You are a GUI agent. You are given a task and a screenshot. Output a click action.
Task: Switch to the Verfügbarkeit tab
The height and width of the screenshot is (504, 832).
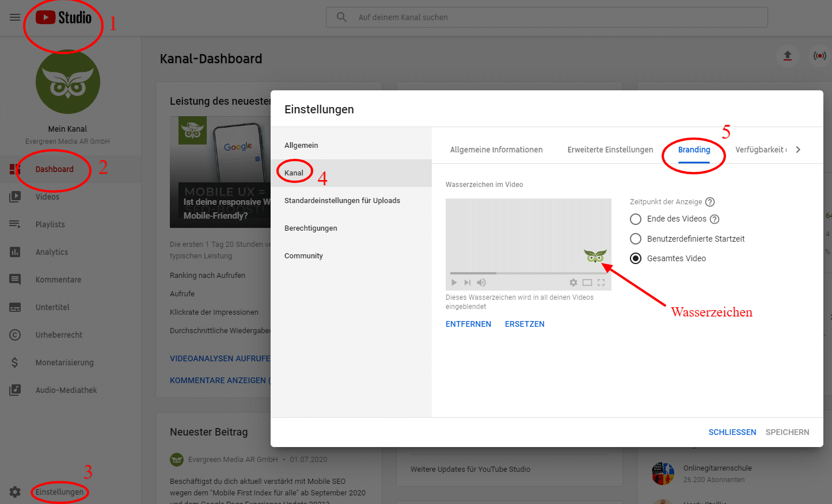click(x=761, y=150)
